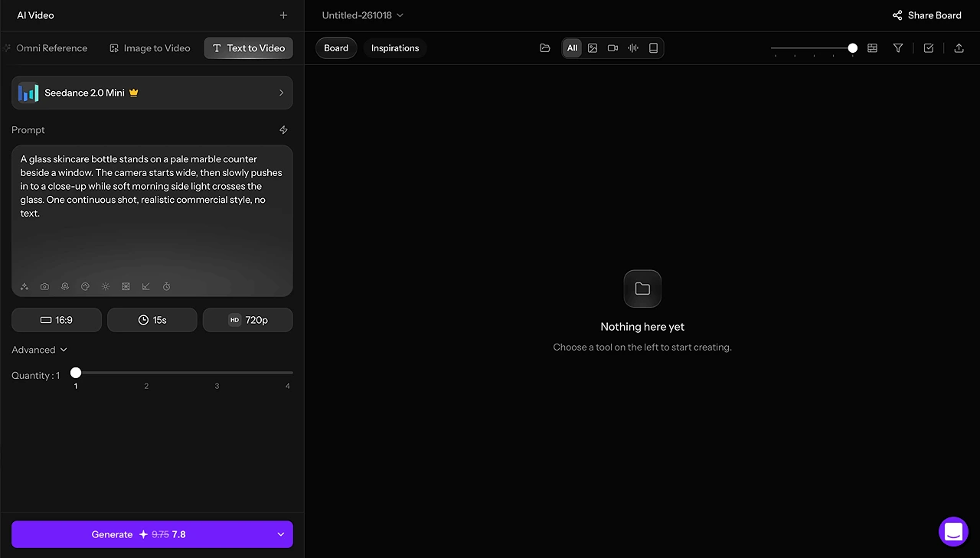Image resolution: width=980 pixels, height=558 pixels.
Task: Click the stopwatch timing icon below the prompt
Action: click(166, 287)
